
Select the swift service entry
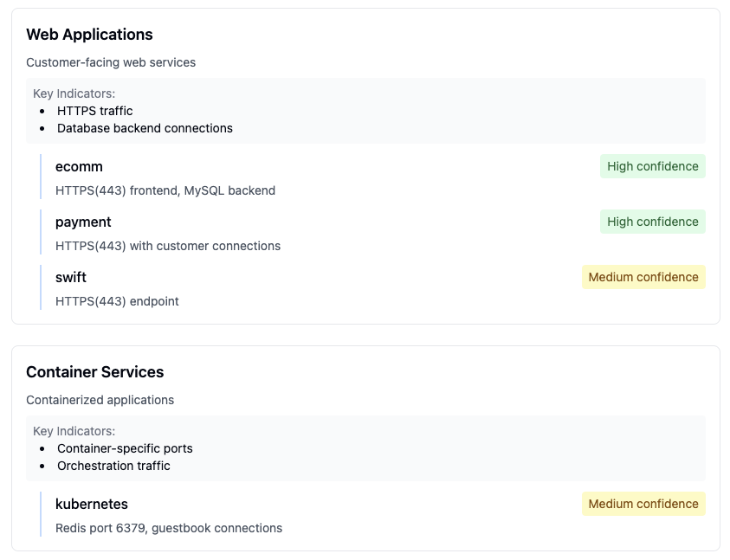tap(70, 277)
